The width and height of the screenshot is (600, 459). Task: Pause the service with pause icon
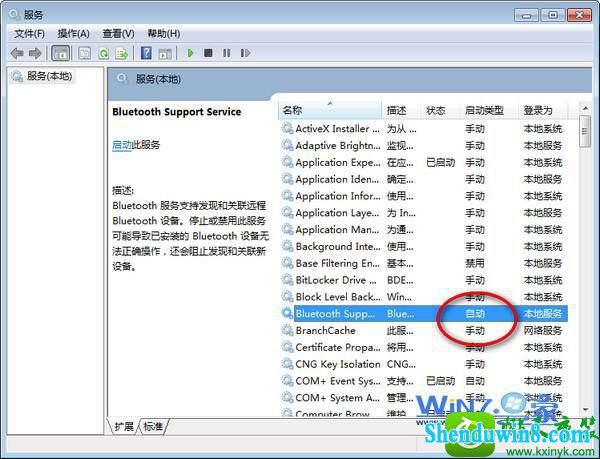227,53
